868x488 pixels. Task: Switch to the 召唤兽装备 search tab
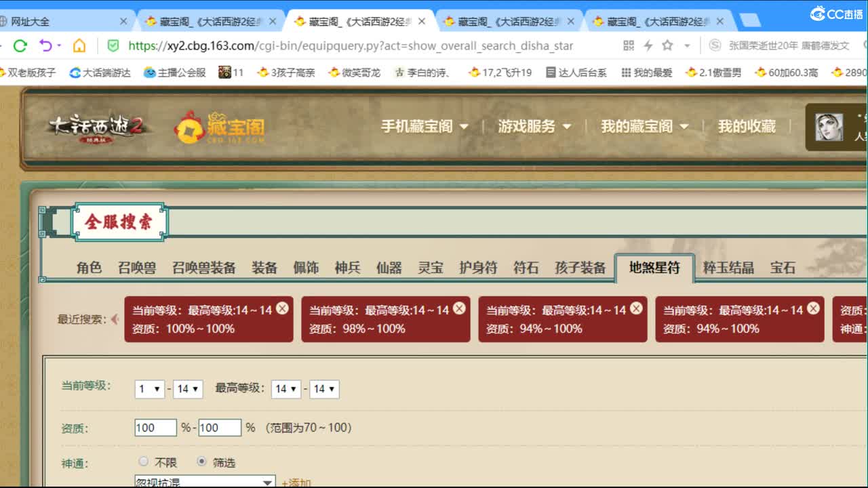203,268
